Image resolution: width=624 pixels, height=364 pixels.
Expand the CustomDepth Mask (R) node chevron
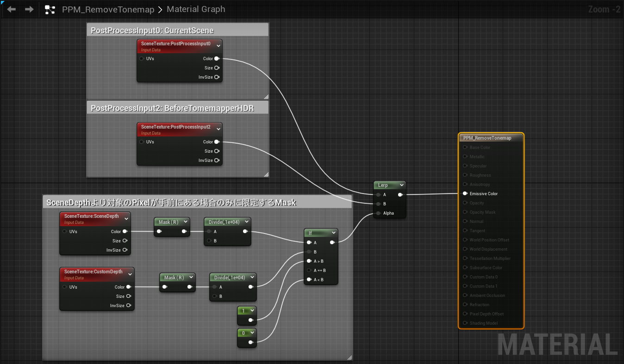(191, 278)
